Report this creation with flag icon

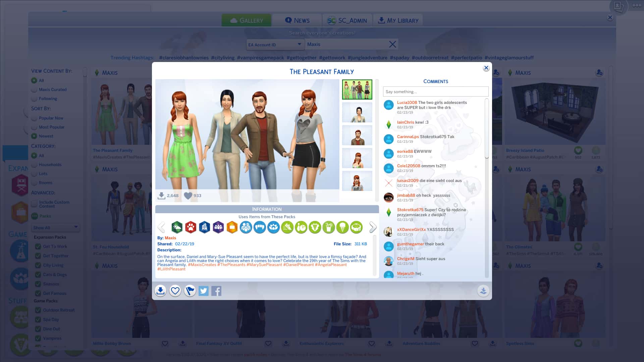coord(190,291)
